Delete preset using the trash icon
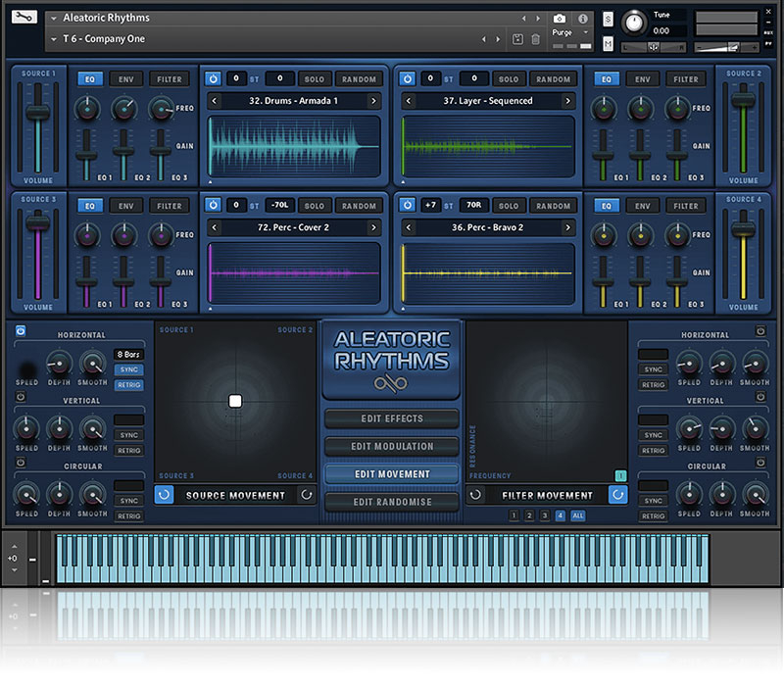This screenshot has height=686, width=784. (x=535, y=39)
